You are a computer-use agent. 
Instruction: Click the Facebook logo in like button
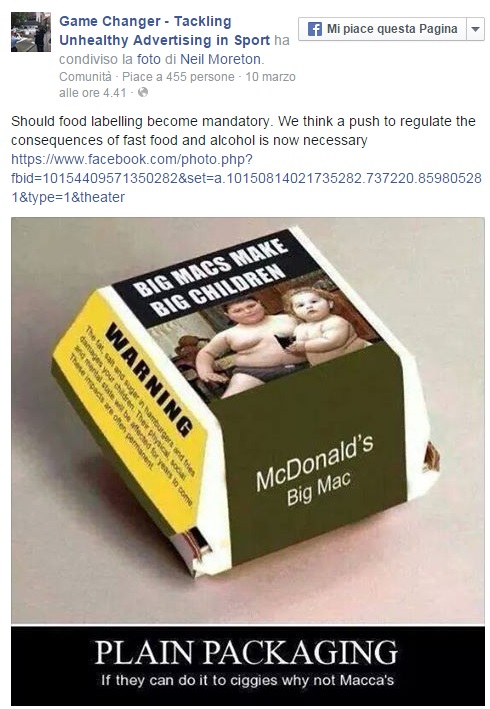(314, 29)
